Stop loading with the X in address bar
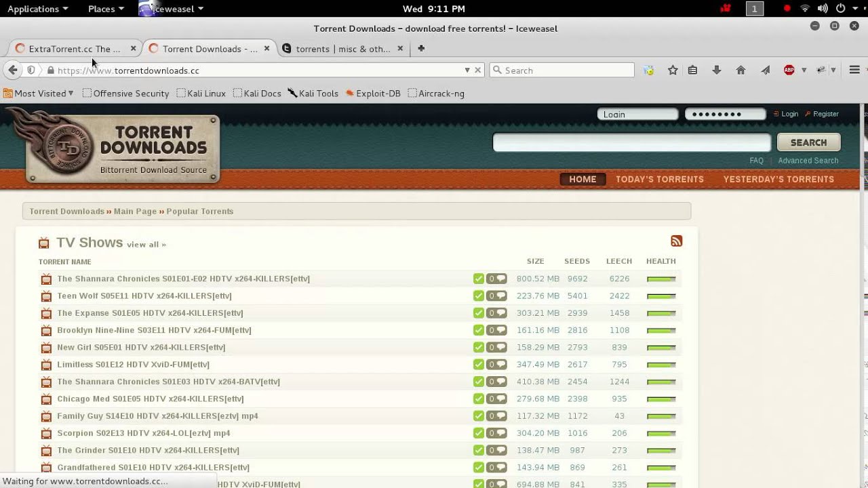 pos(478,70)
